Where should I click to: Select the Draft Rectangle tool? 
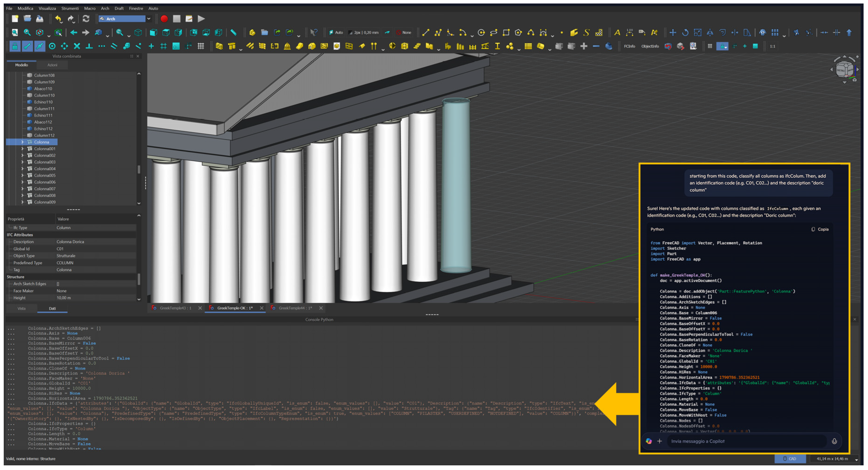506,33
